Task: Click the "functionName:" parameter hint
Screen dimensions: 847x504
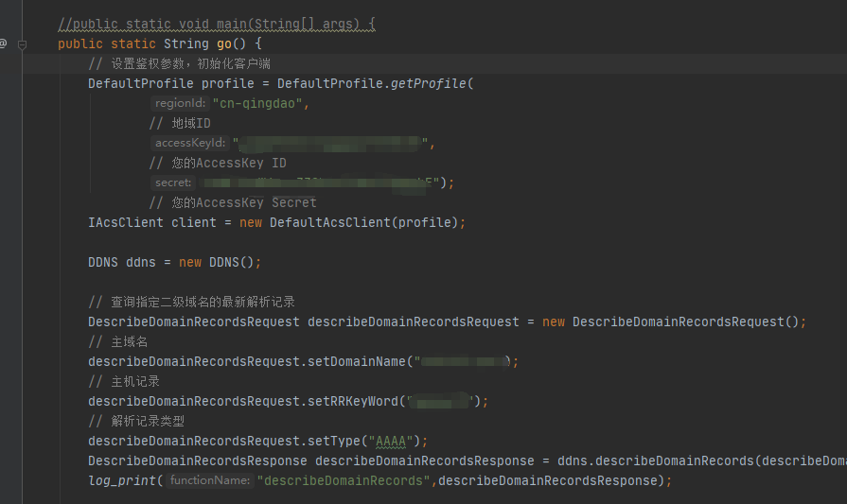Action: click(x=210, y=480)
